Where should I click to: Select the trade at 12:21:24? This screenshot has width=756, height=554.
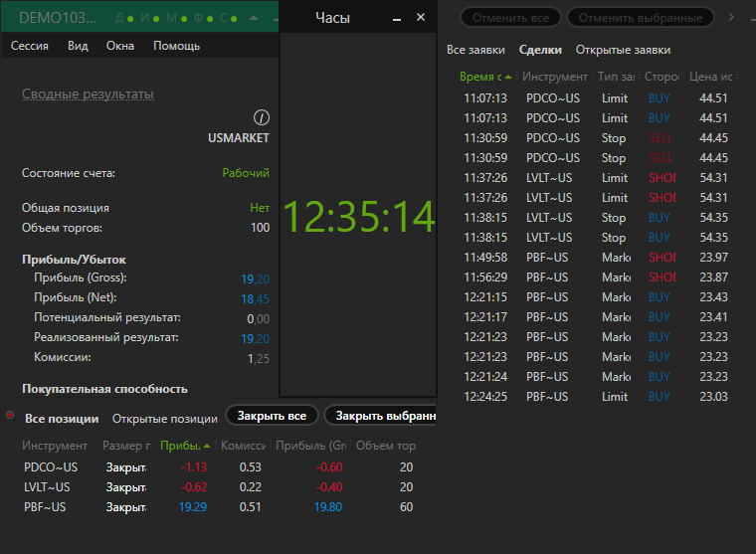[596, 377]
